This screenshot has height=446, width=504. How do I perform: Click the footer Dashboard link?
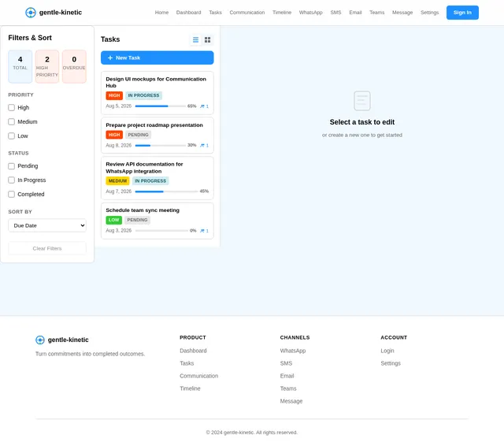tap(193, 351)
